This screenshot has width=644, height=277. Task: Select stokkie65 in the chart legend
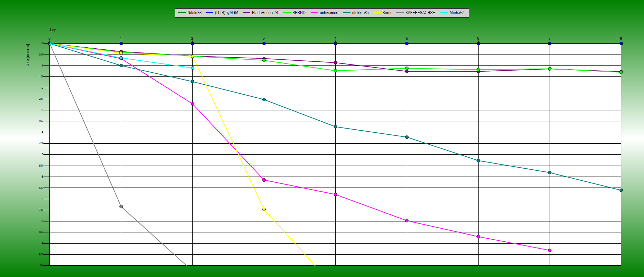pos(360,13)
